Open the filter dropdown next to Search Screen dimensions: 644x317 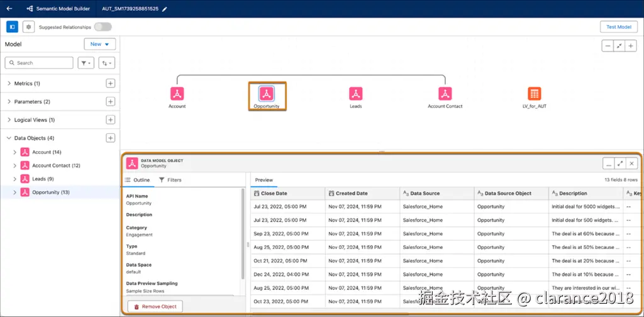[86, 63]
